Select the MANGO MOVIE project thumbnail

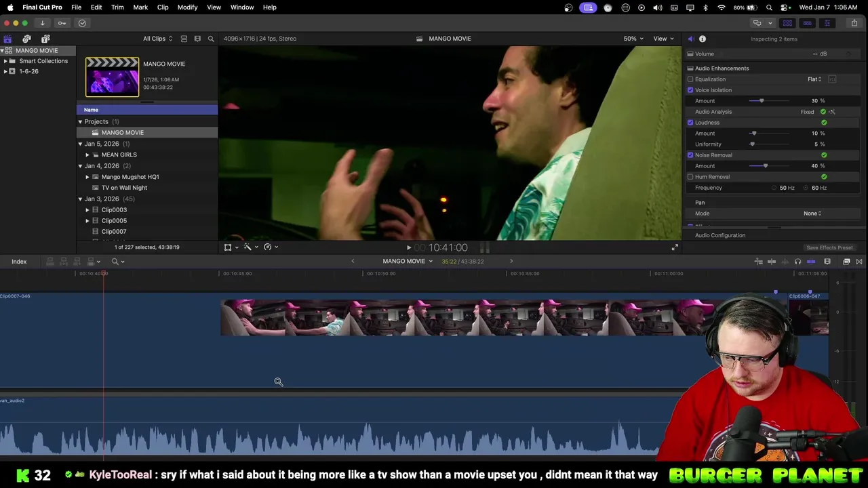coord(112,77)
